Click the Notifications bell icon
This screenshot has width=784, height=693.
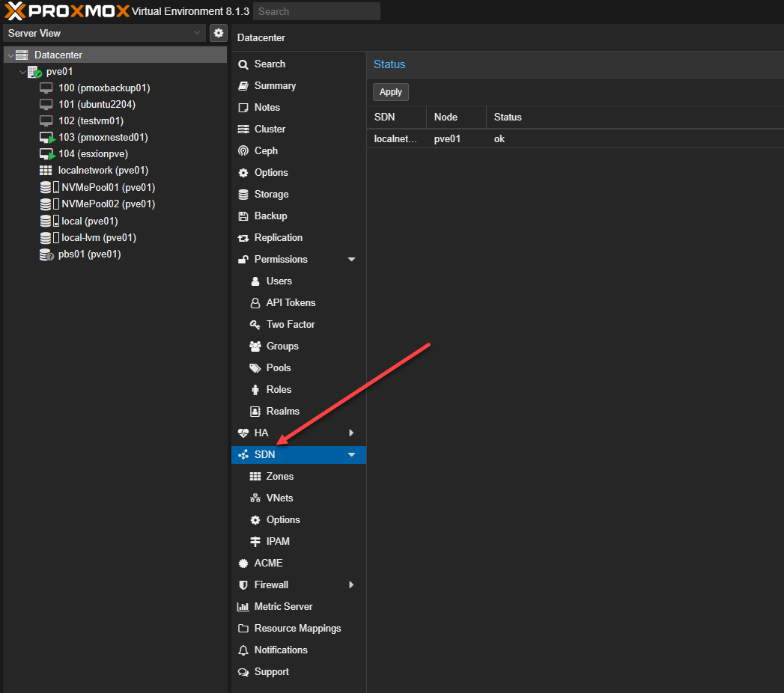243,650
